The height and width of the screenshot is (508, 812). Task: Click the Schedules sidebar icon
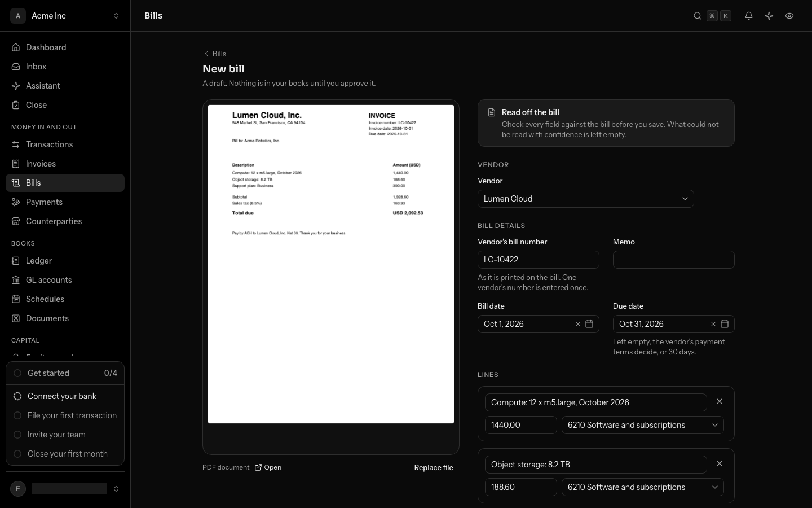(x=16, y=299)
